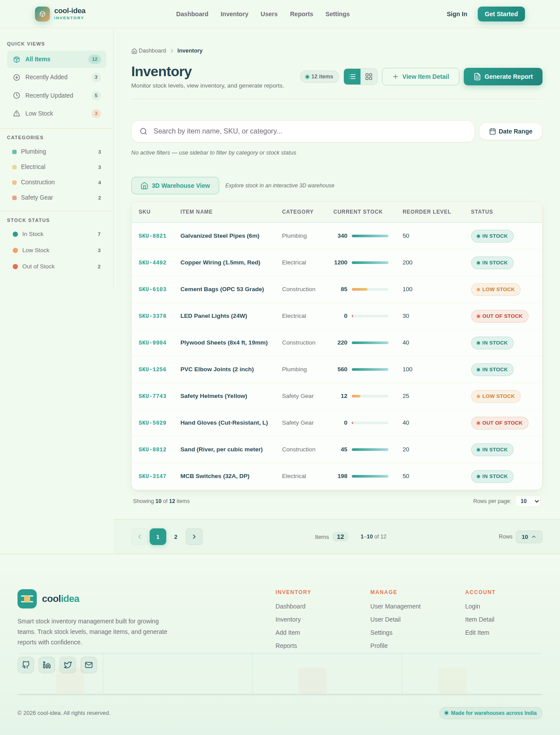Open SKU-8821 item link
Screen dimensions: 560x735
coord(152,236)
